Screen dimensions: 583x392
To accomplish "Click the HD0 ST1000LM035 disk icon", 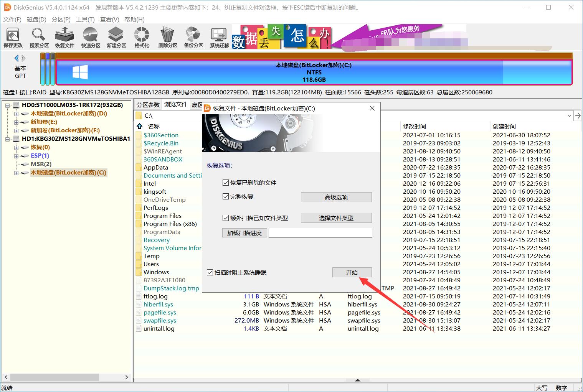I will point(17,105).
